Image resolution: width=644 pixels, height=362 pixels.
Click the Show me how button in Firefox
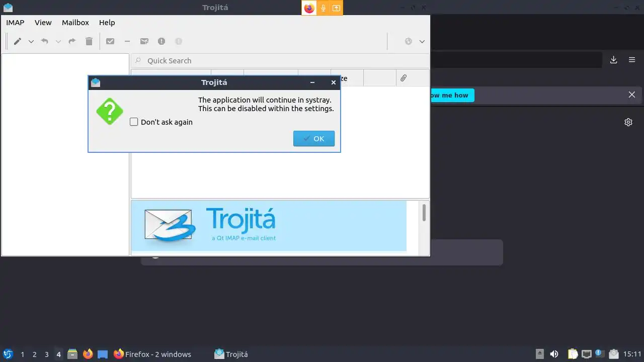tap(452, 95)
